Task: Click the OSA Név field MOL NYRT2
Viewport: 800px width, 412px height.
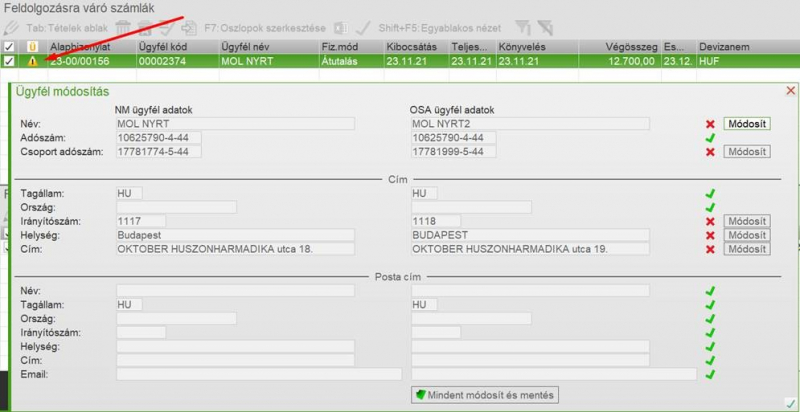Action: (x=530, y=124)
